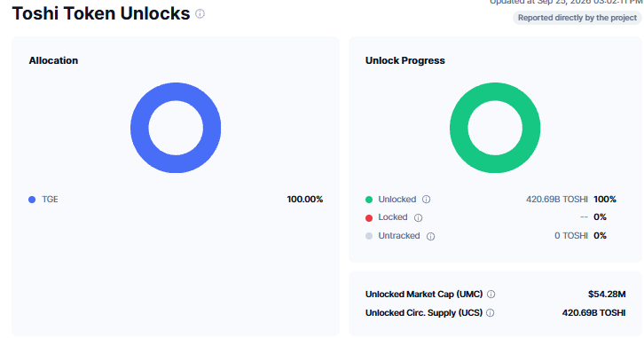
Task: Click the 'Untracked' legend label
Action: coord(399,236)
